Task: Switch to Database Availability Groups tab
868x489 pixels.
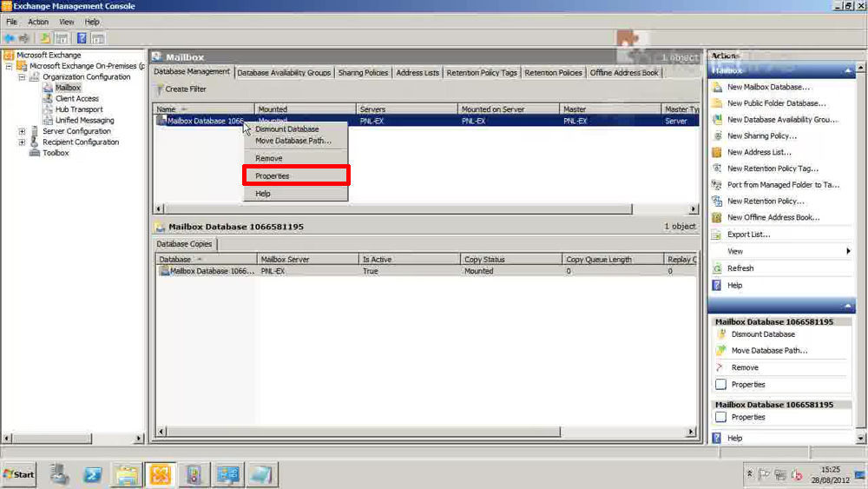Action: click(x=284, y=73)
